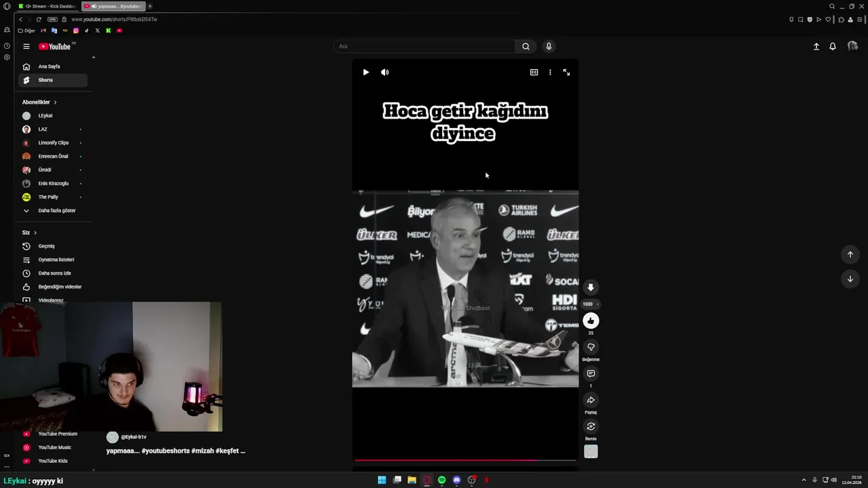
Task: Enter fullscreen on the Shorts player
Action: (566, 73)
